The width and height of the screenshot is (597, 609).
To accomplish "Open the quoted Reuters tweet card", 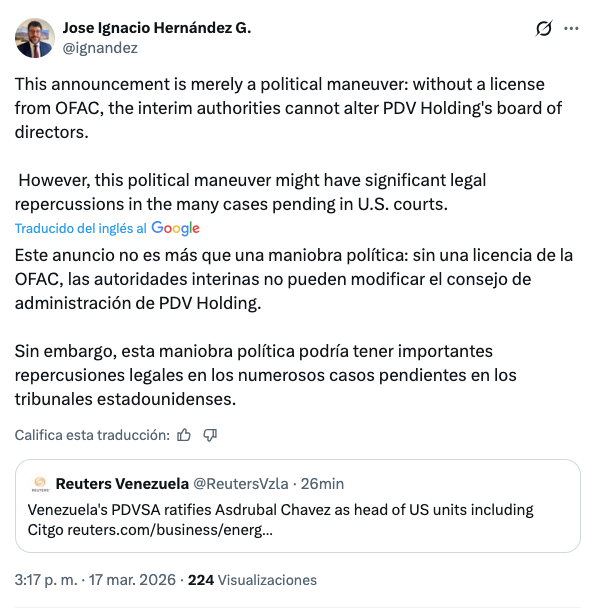I will 298,506.
